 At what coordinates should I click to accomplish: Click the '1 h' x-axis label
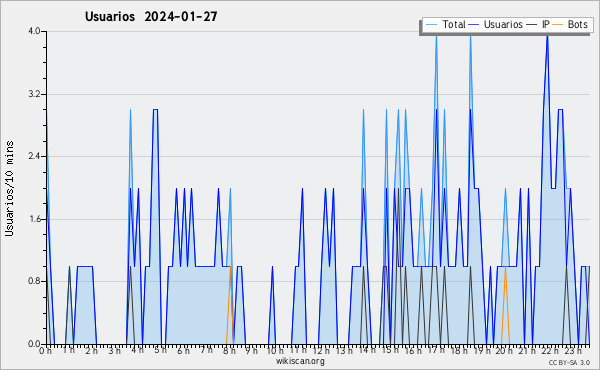69,350
